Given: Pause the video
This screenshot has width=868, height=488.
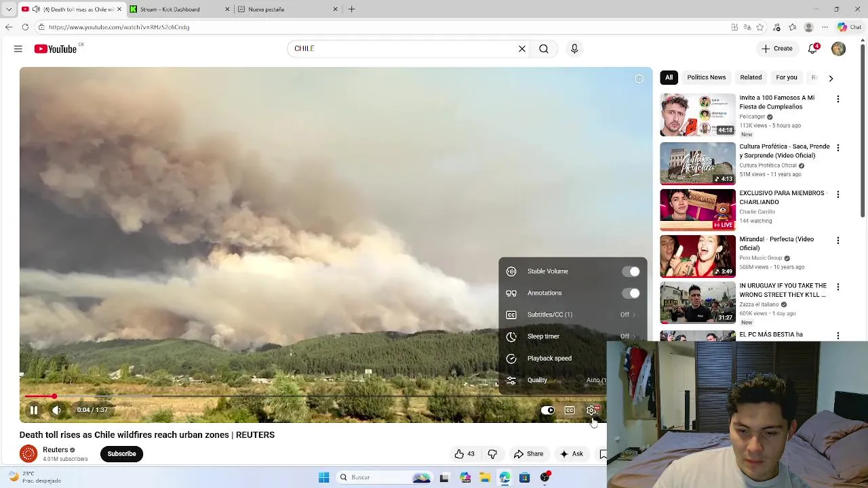Looking at the screenshot, I should click(33, 410).
